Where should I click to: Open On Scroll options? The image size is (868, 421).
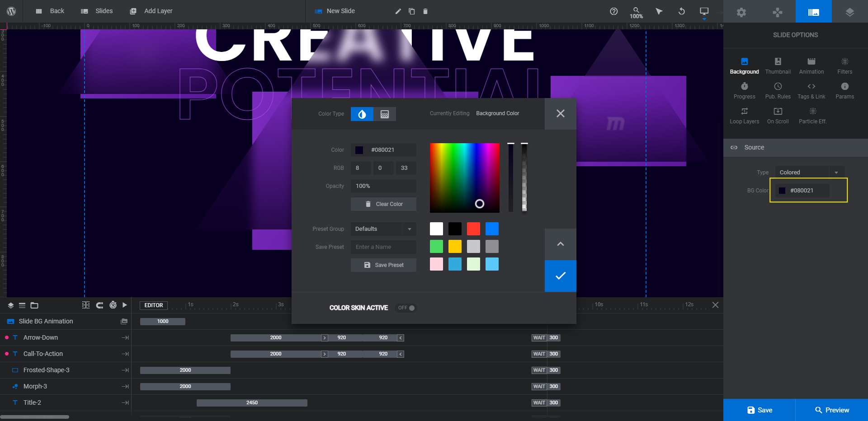click(778, 116)
